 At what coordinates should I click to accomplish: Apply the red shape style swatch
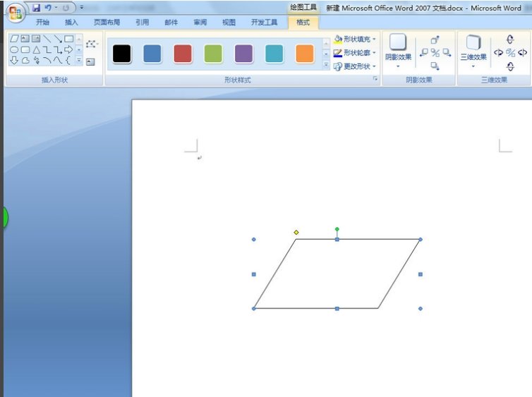pyautogui.click(x=183, y=54)
